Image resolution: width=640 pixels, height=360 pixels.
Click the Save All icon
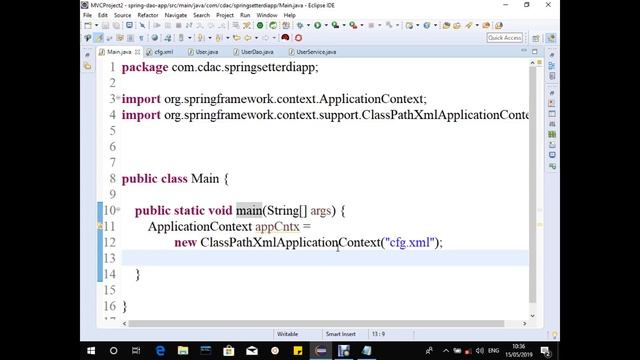click(x=116, y=25)
